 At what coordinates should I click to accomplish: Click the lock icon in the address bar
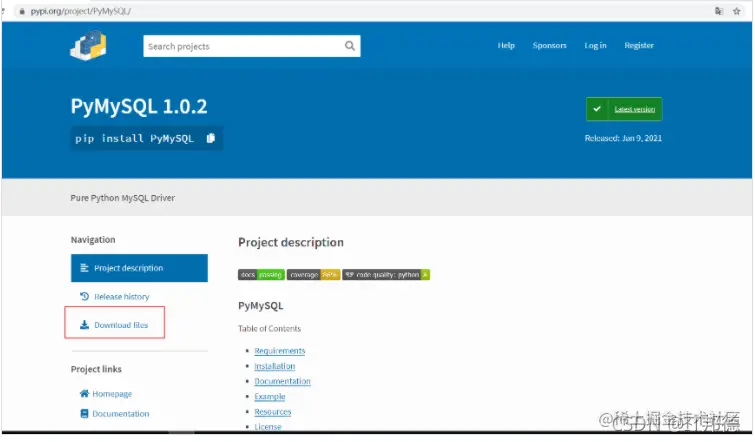22,11
